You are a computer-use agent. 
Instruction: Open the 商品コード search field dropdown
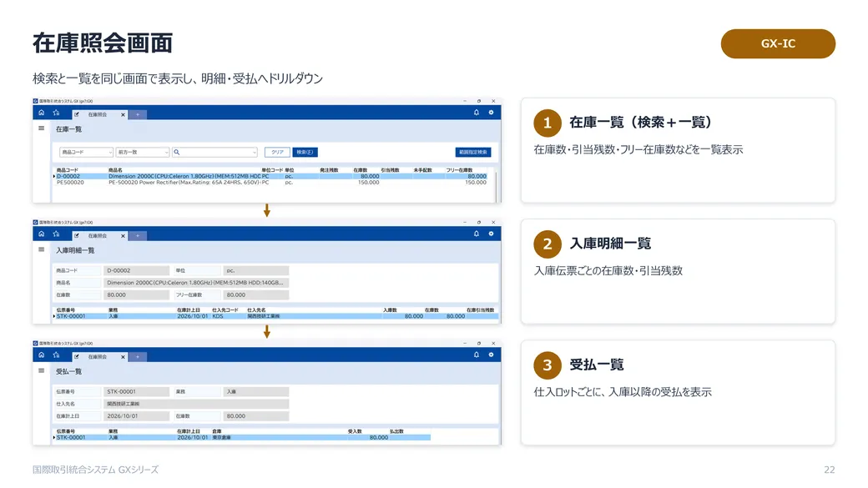pos(86,152)
